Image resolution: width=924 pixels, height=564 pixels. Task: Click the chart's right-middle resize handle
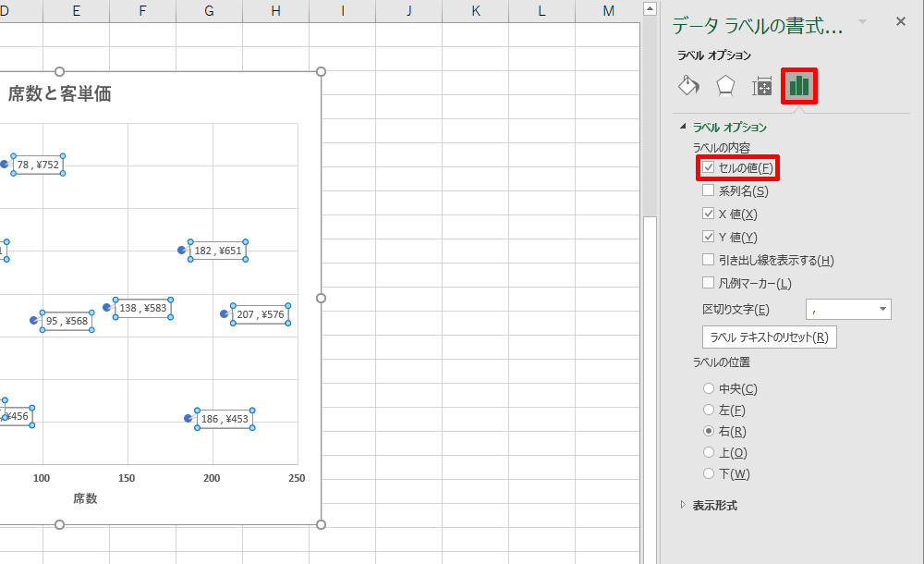(322, 298)
